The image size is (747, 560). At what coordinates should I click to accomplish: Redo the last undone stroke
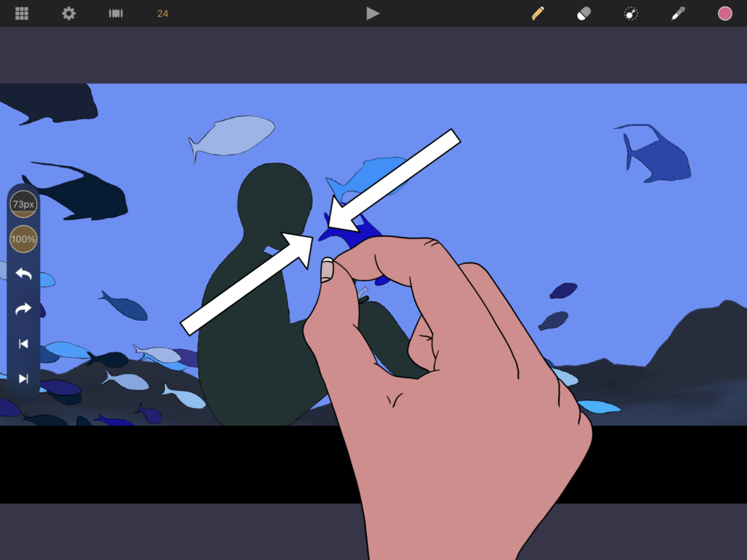(23, 309)
